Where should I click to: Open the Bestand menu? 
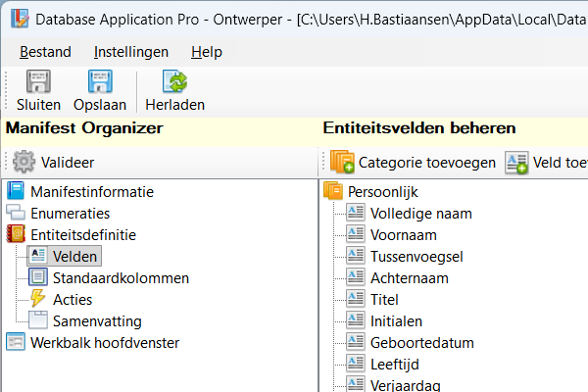pos(44,52)
